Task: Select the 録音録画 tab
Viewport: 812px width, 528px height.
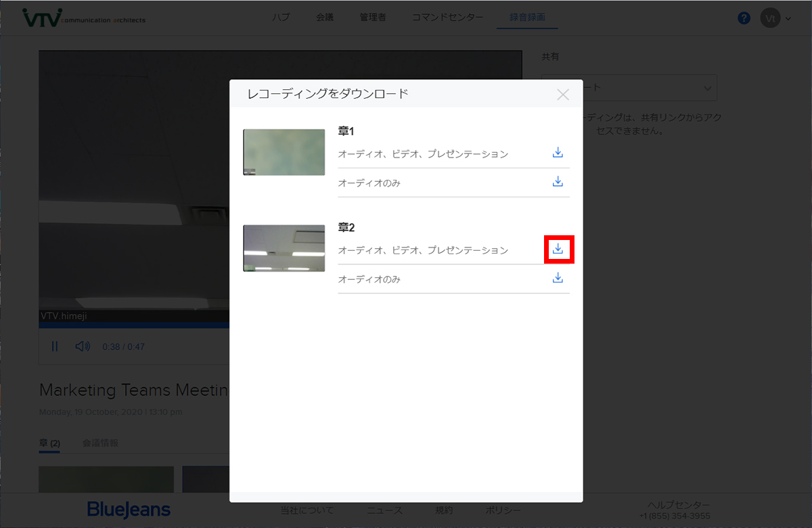Action: [527, 18]
